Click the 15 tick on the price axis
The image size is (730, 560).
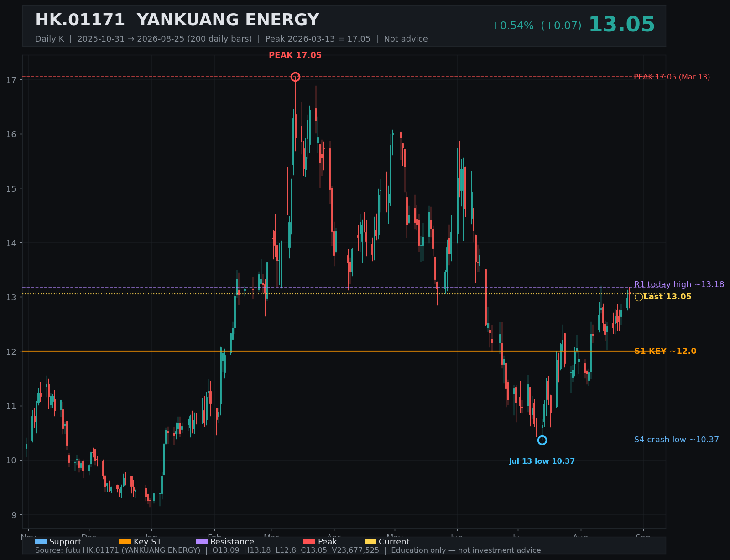[11, 188]
